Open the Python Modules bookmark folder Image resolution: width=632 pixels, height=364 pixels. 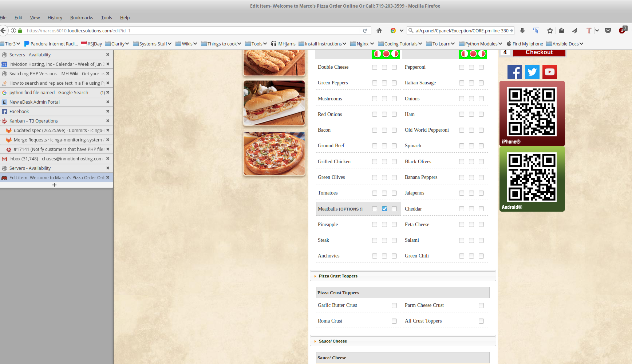(480, 44)
